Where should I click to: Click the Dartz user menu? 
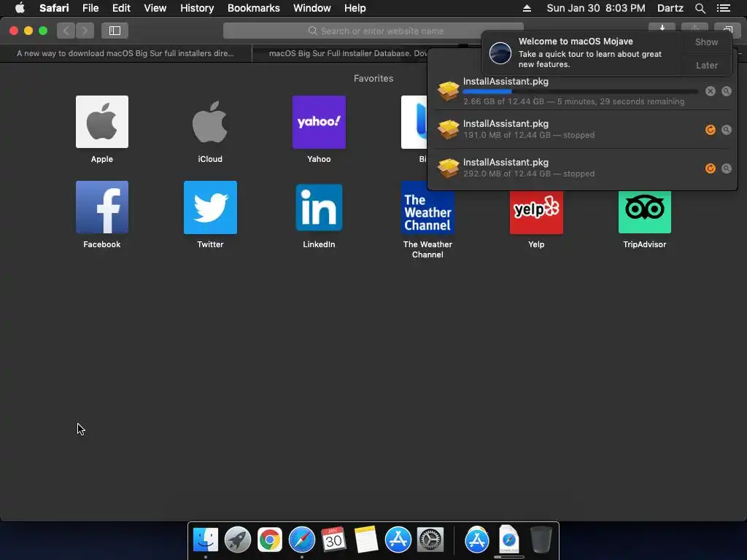(670, 8)
